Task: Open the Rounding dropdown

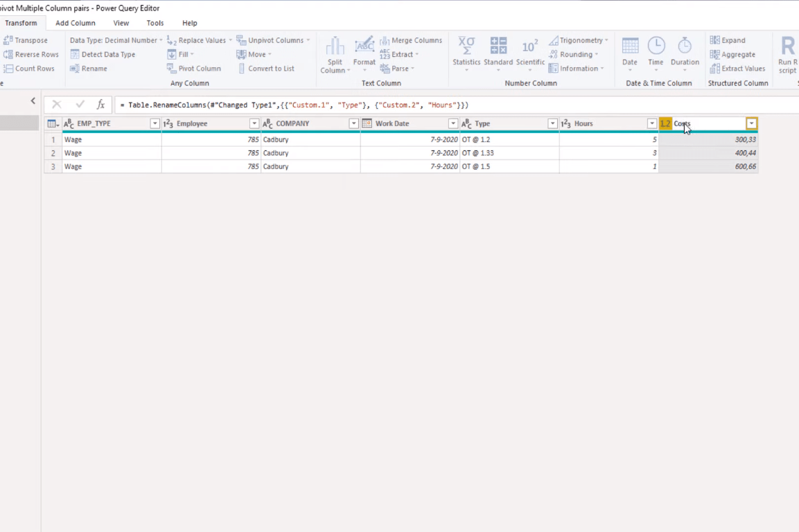Action: coord(573,54)
